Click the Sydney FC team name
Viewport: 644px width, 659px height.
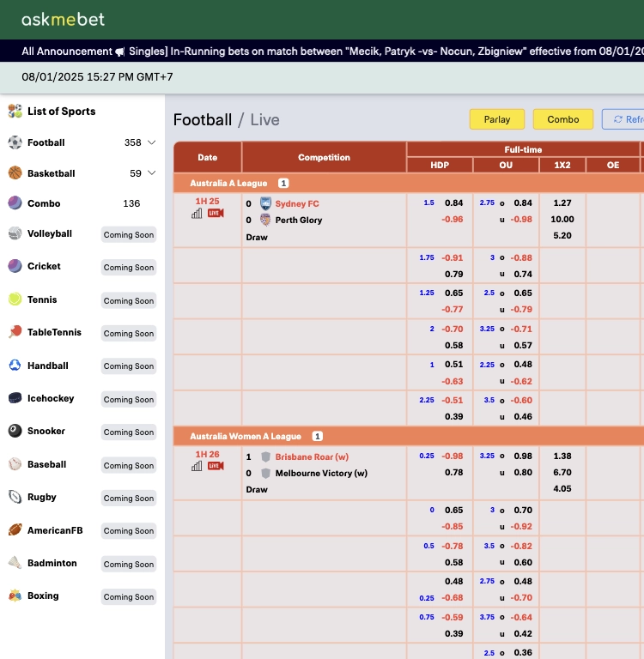click(x=297, y=203)
